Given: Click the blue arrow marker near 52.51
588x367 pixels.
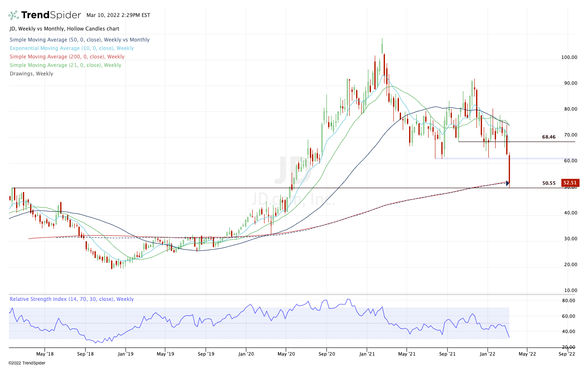Looking at the screenshot, I should [507, 183].
